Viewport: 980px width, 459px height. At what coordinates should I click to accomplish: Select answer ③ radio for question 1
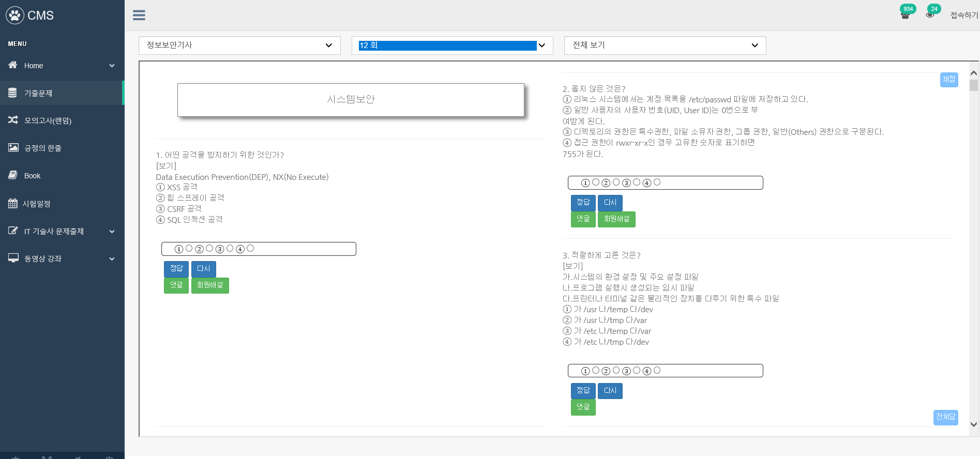pos(230,249)
